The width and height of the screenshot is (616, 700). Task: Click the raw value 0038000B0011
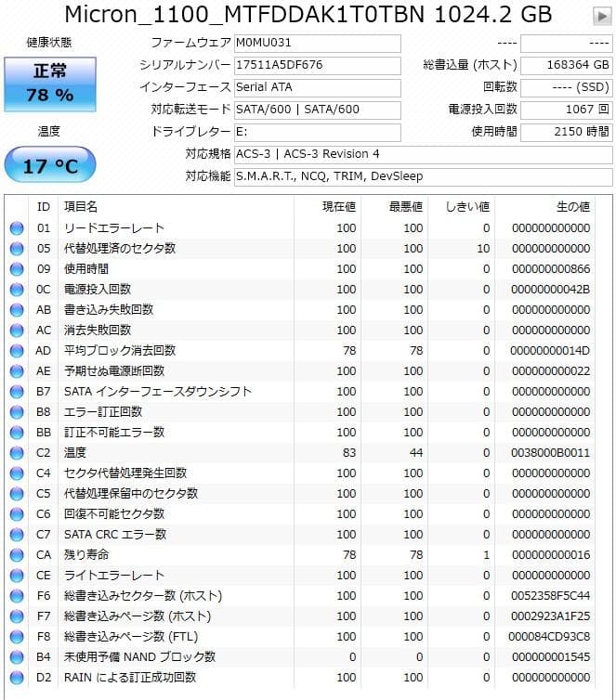(551, 453)
